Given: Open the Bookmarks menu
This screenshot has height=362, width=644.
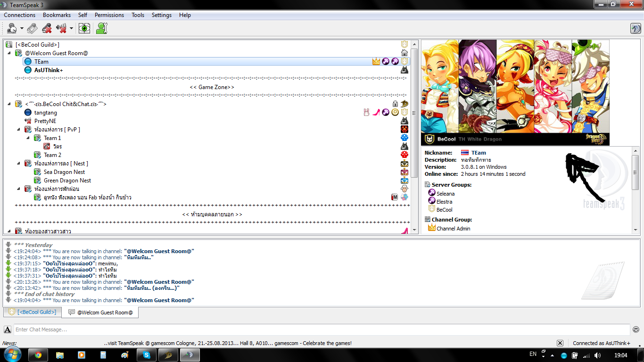Looking at the screenshot, I should [x=57, y=15].
